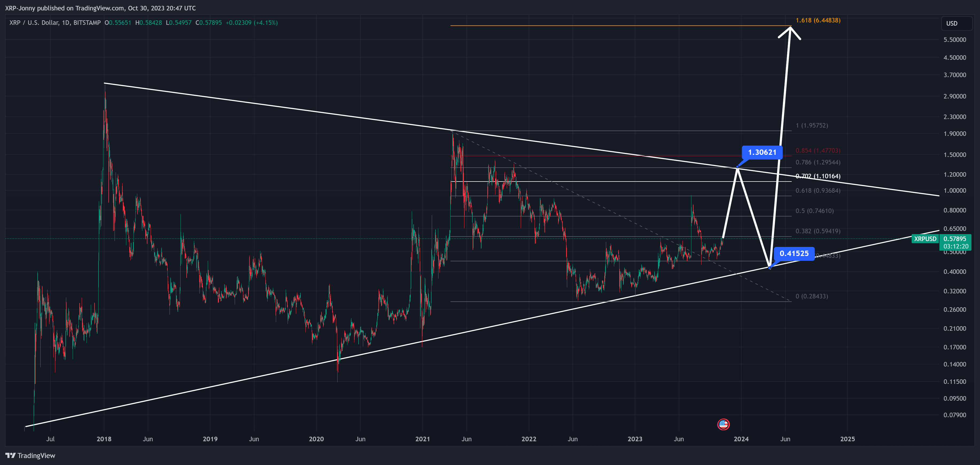Click the 4.50000 price axis label
Image resolution: width=980 pixels, height=465 pixels.
tap(955, 57)
